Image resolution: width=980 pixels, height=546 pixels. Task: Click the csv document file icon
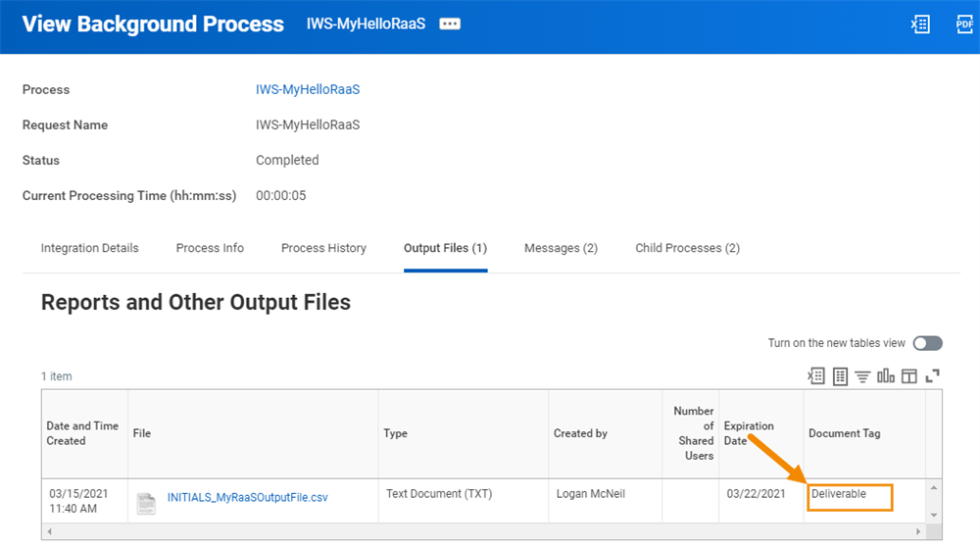coord(146,503)
